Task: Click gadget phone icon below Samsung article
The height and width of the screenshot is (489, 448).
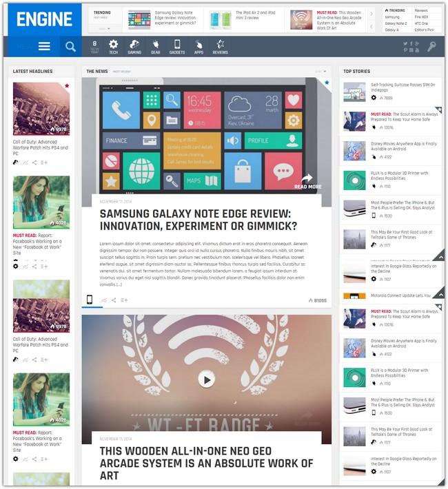Action: pyautogui.click(x=90, y=300)
